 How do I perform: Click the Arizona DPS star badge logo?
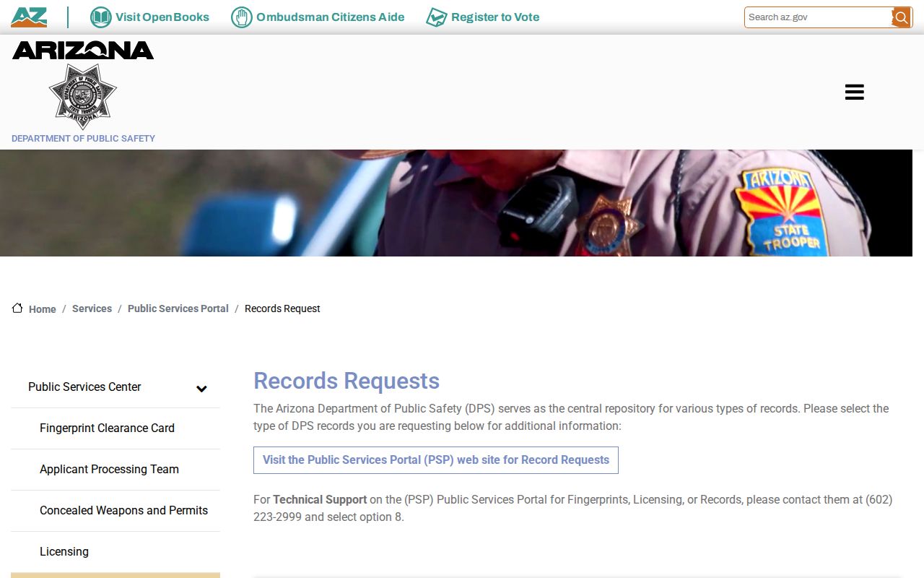[x=83, y=96]
